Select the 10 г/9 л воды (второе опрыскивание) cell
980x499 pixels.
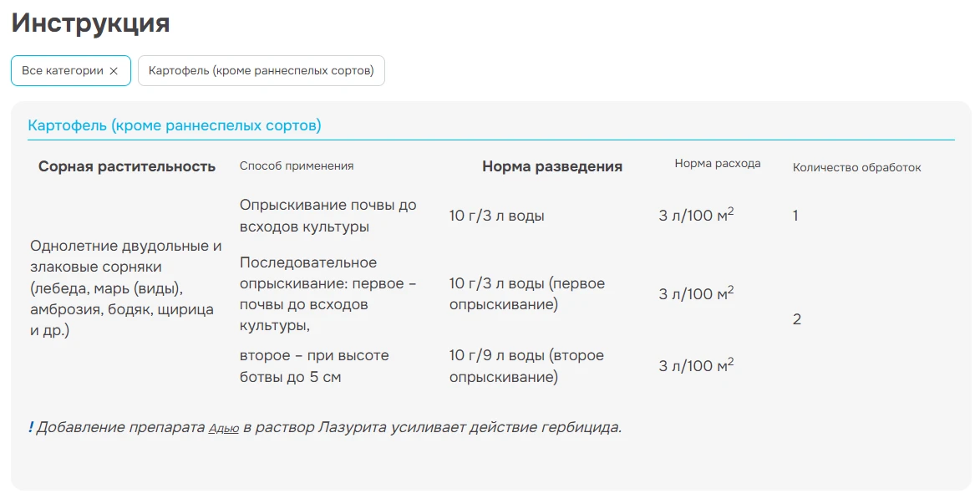526,366
